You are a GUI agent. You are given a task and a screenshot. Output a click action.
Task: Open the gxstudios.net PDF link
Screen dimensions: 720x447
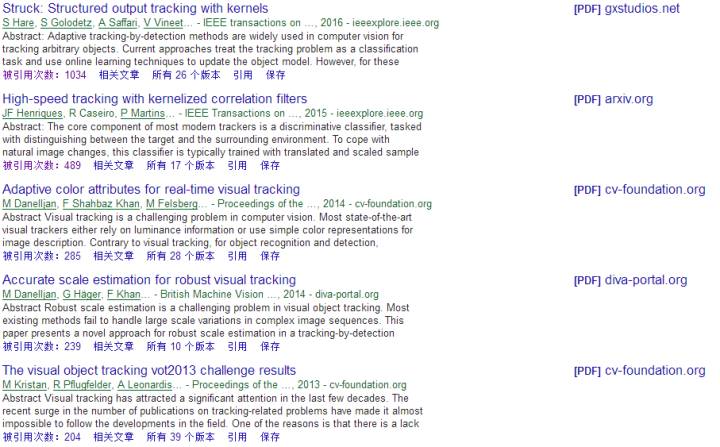(626, 8)
